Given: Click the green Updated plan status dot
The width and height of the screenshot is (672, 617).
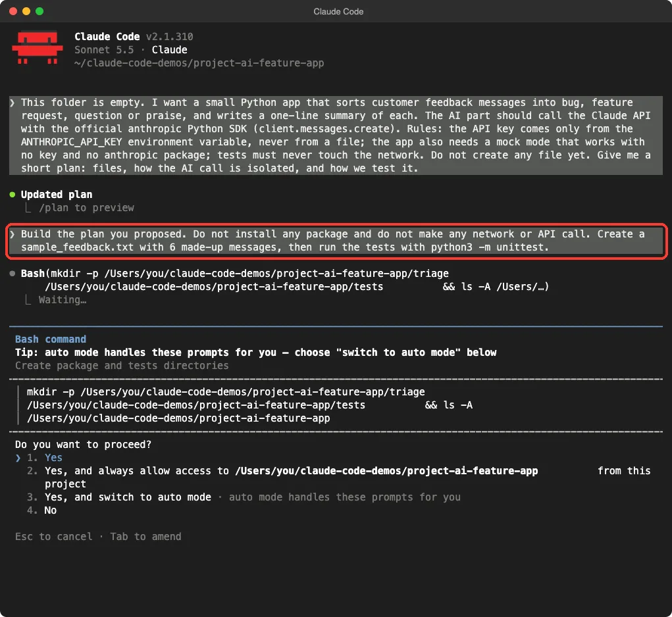Looking at the screenshot, I should click(13, 195).
